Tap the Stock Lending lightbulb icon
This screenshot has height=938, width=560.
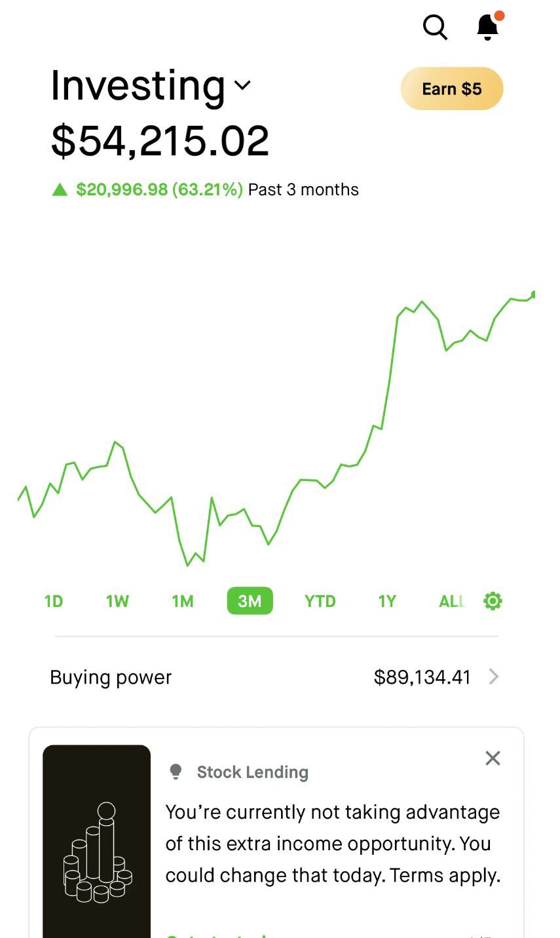click(x=176, y=772)
